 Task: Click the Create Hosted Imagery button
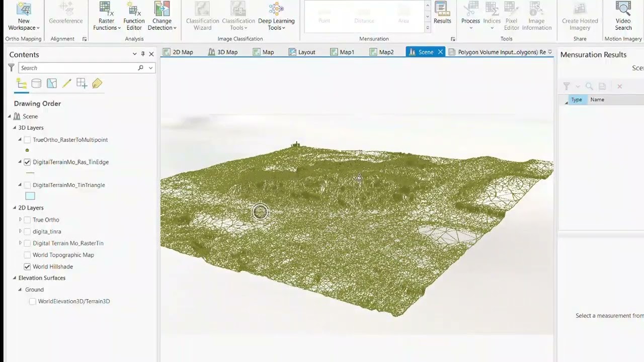coord(580,17)
